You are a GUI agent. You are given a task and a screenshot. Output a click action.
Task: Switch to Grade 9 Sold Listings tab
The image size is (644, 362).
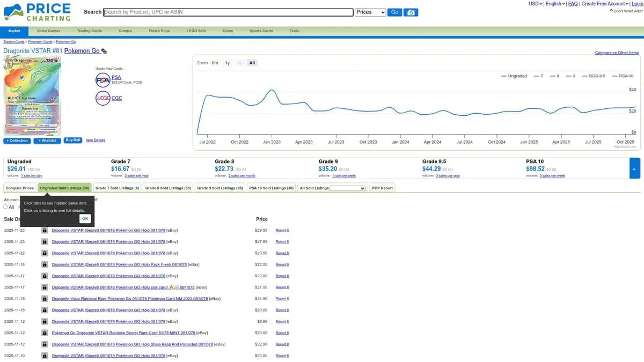[x=221, y=188]
